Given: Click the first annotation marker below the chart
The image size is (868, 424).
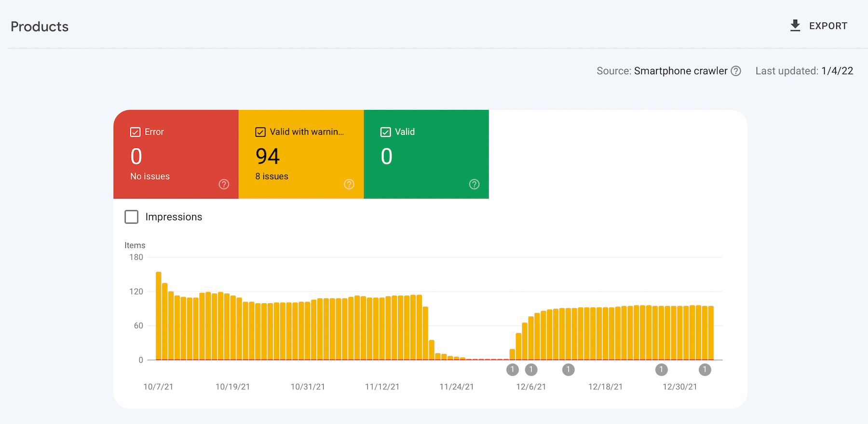Looking at the screenshot, I should pos(513,370).
